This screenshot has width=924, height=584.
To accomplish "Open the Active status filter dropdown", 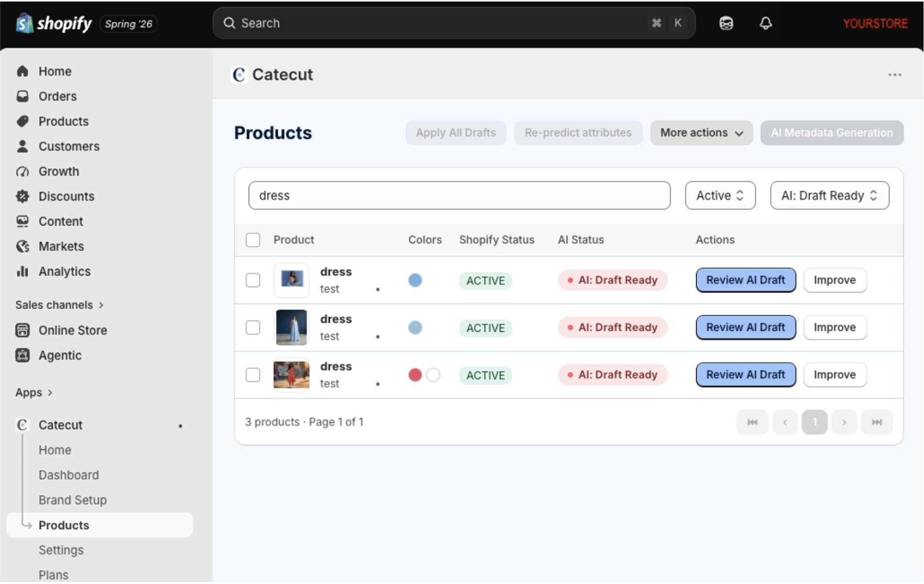I will [x=720, y=195].
